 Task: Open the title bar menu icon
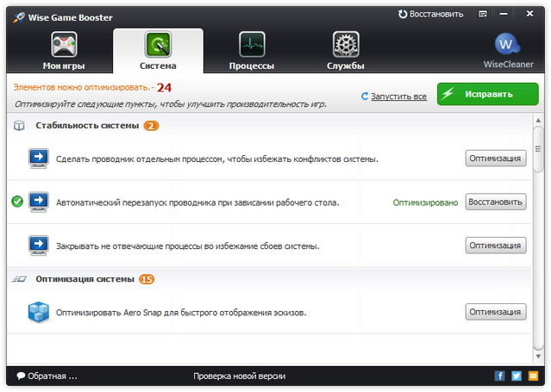click(x=481, y=15)
